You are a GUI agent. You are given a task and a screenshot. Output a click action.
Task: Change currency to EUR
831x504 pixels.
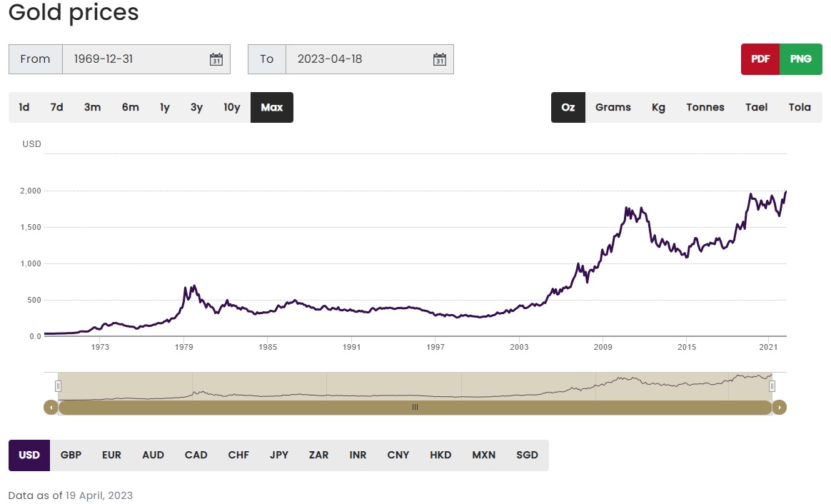111,455
